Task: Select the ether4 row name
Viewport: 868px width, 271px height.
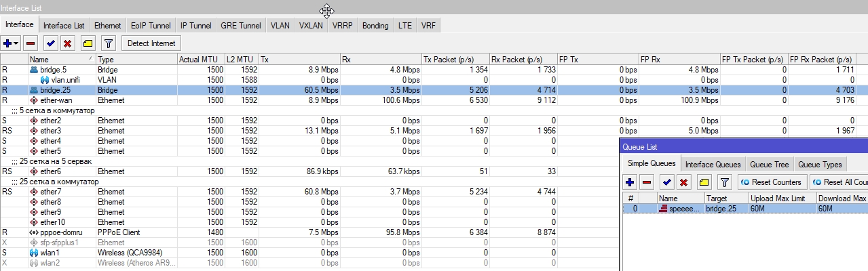Action: point(51,141)
